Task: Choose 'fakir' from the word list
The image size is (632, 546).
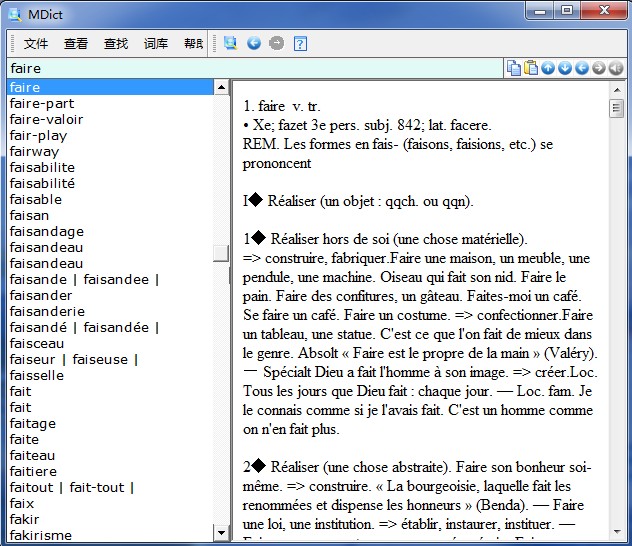Action: [25, 519]
